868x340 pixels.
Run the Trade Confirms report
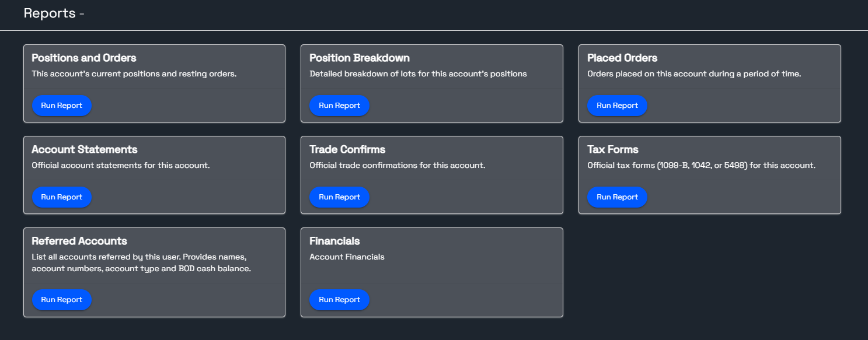339,197
